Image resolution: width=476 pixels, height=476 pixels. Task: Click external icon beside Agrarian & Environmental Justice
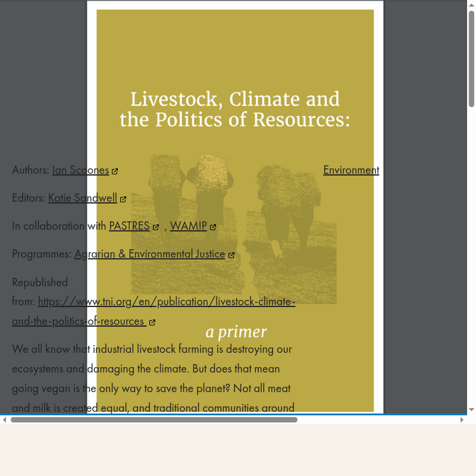(231, 255)
